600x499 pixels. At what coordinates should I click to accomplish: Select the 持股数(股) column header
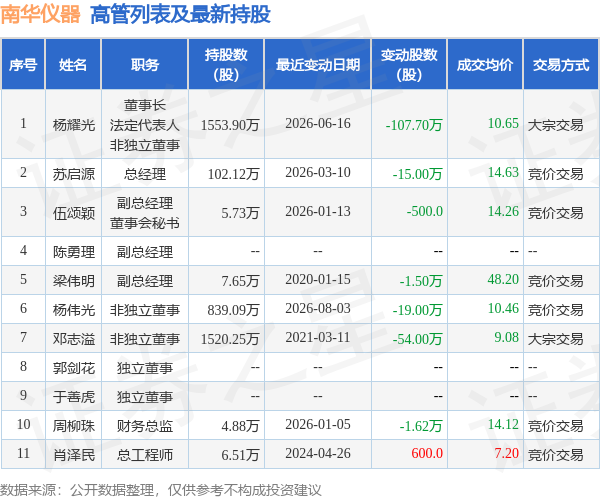(226, 64)
